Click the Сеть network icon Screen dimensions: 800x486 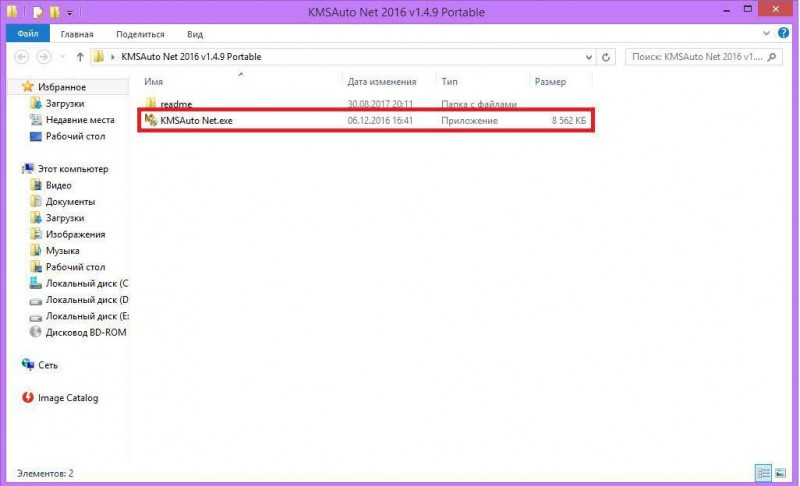coord(28,364)
